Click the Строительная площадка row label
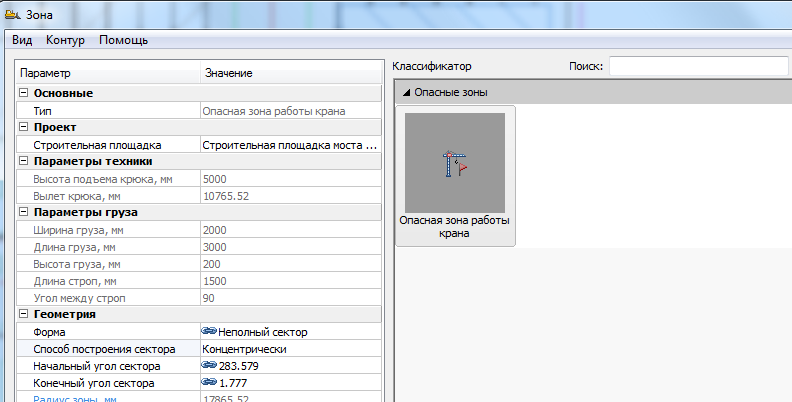Image resolution: width=792 pixels, height=402 pixels. pyautogui.click(x=97, y=145)
